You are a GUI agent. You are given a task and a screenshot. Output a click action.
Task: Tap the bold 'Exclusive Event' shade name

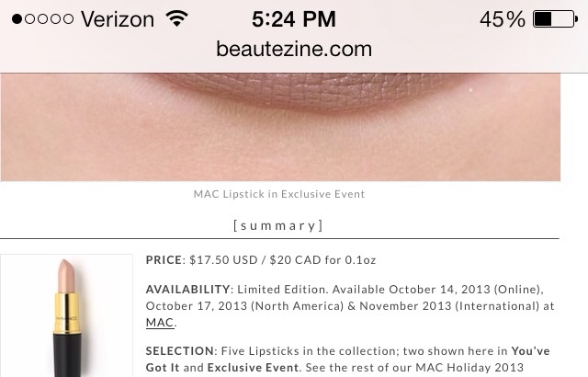[x=254, y=368]
